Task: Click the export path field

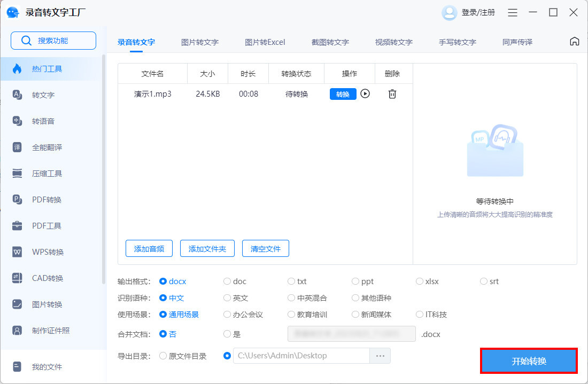Action: (301, 356)
